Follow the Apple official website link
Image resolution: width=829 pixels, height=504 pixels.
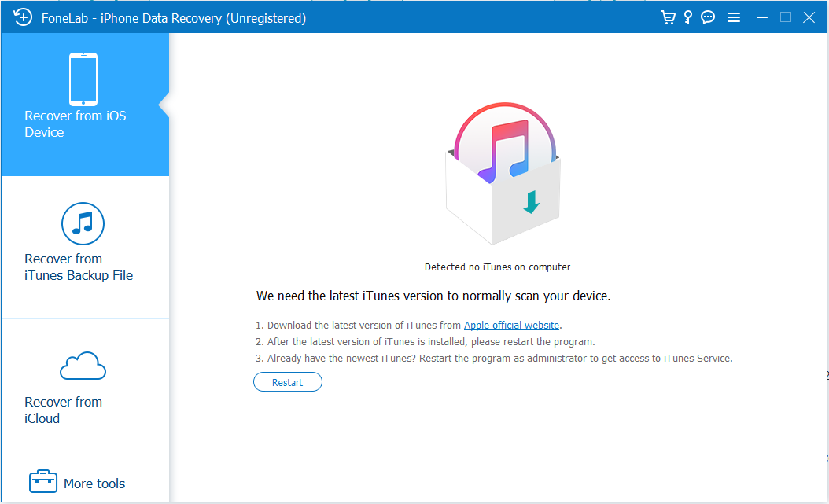pyautogui.click(x=511, y=326)
